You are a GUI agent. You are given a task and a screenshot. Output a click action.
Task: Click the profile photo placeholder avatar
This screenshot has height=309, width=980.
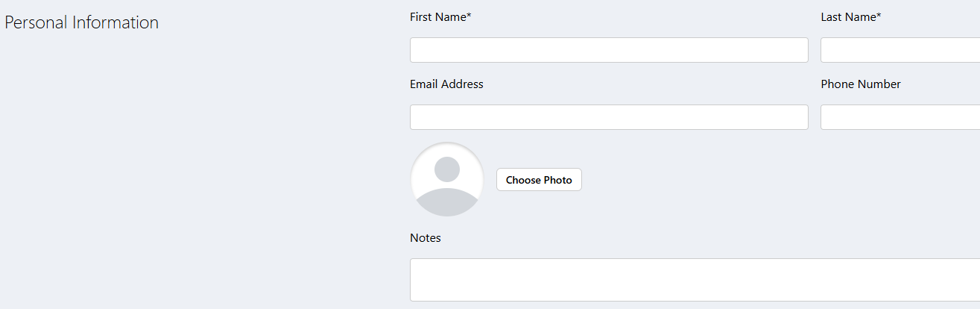pyautogui.click(x=447, y=180)
